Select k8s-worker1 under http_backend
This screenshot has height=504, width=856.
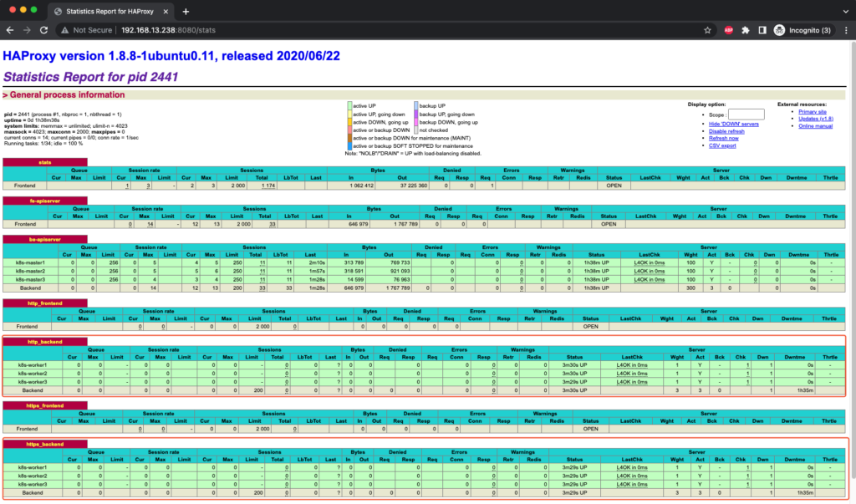pyautogui.click(x=33, y=364)
